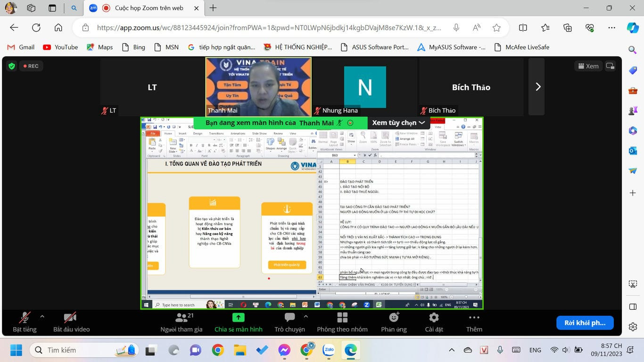Toggle full screen view icon beside Xem
The image size is (644, 362).
point(610,66)
